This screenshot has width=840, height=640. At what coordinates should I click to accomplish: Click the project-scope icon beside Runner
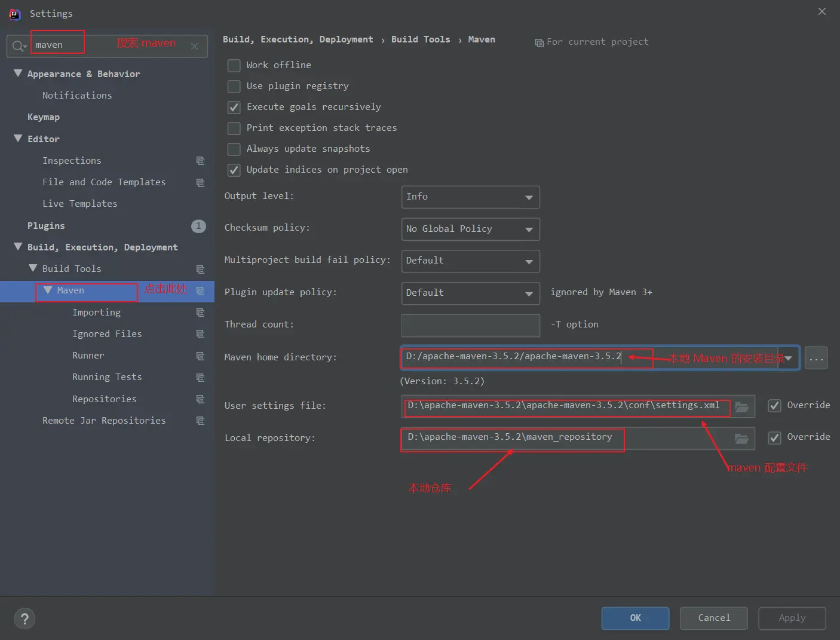(x=200, y=356)
